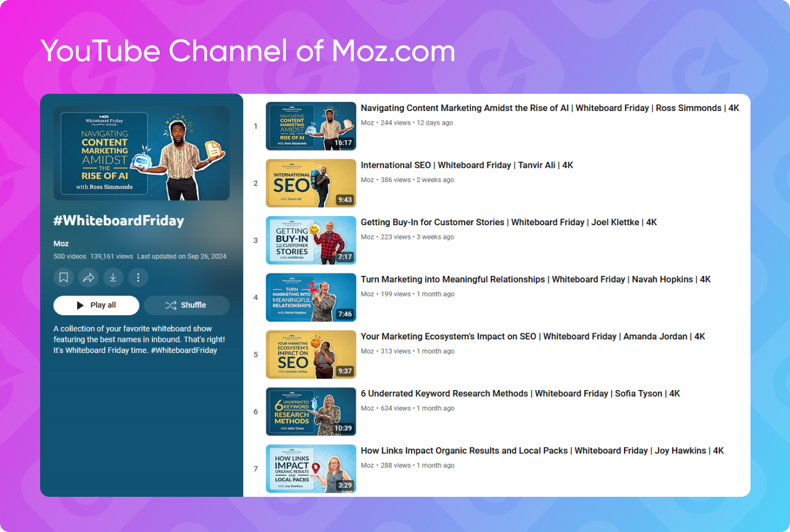
Task: Open How Links Impact Organic Results thumbnail
Action: tap(311, 468)
